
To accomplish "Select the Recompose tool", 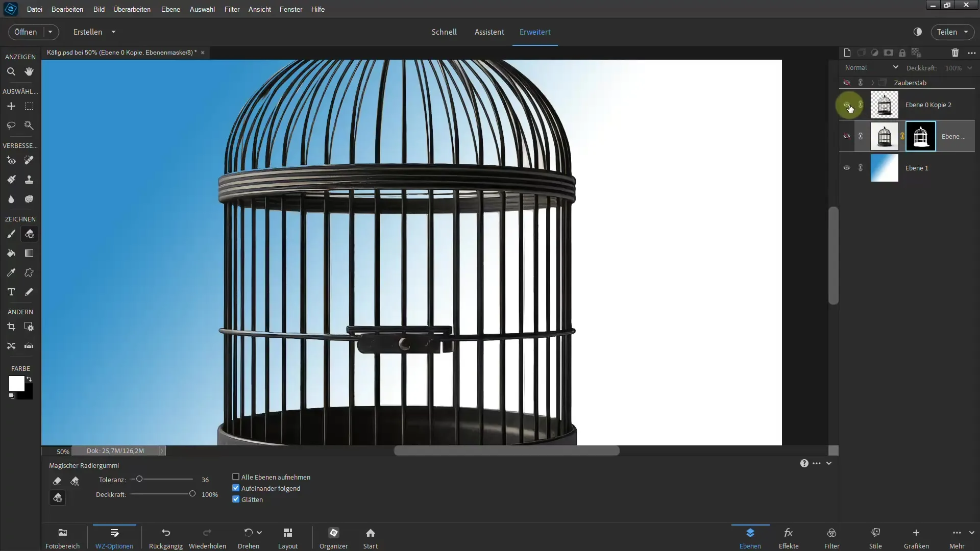I will point(29,327).
